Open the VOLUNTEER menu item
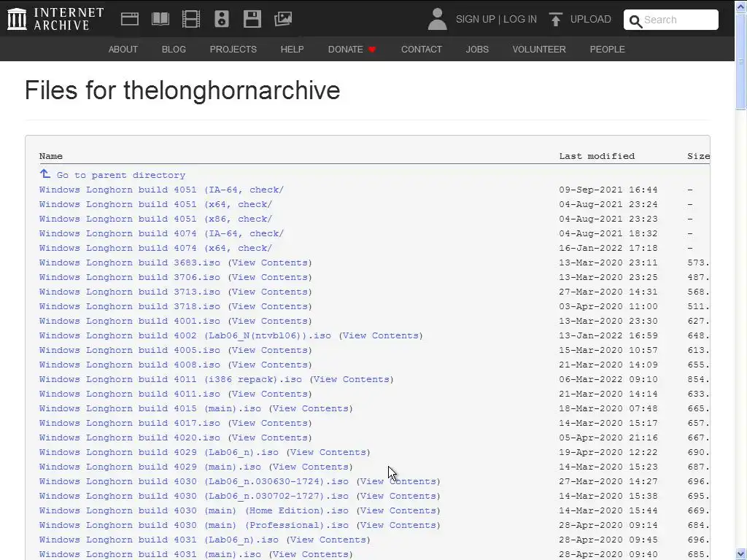747x560 pixels. click(539, 49)
